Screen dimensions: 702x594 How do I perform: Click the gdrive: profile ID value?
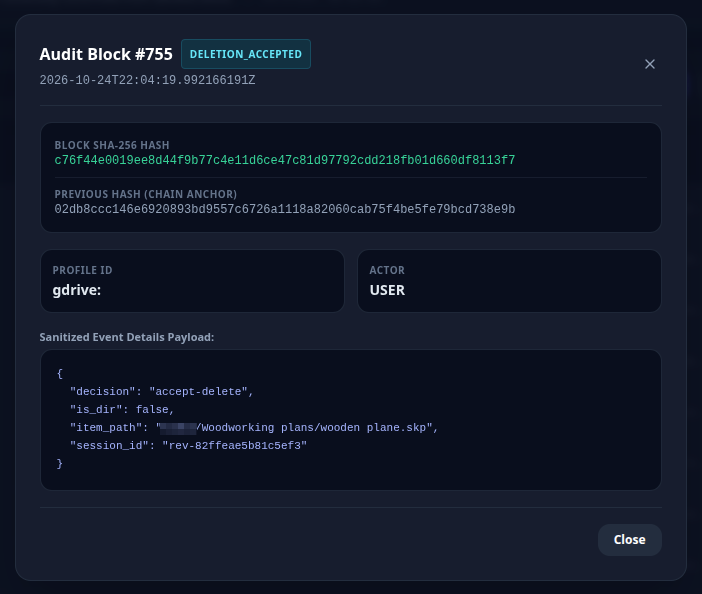pyautogui.click(x=77, y=290)
